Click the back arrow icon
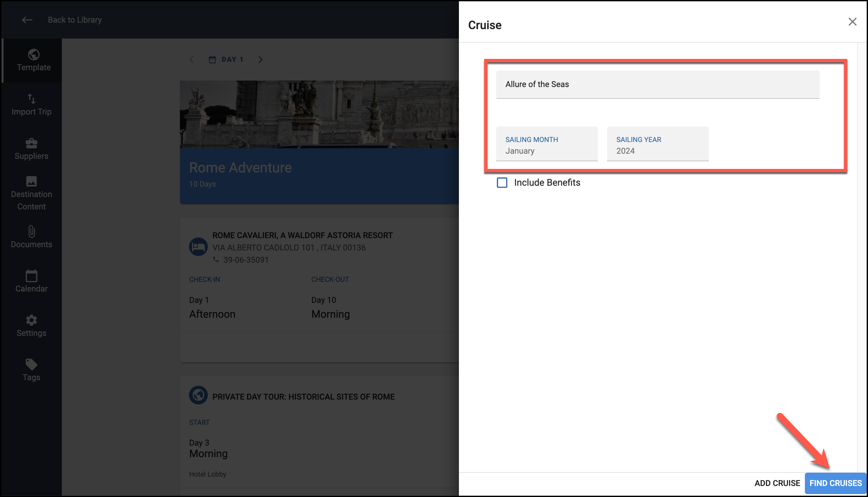Screen dimensions: 868x497 tap(27, 20)
